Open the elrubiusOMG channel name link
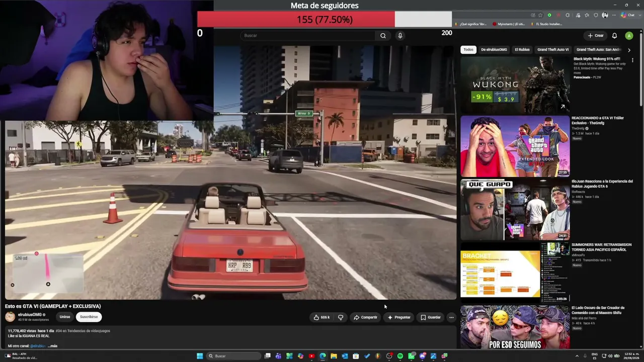The width and height of the screenshot is (644, 362). [30, 315]
